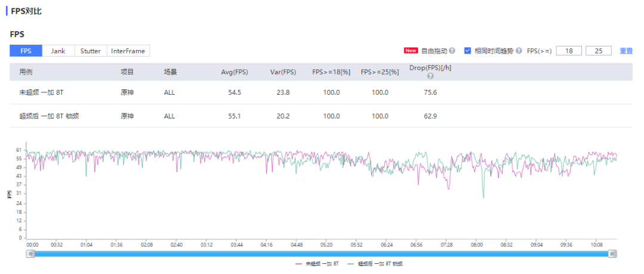
Task: Click the left handle of the time range slider
Action: [x=30, y=254]
